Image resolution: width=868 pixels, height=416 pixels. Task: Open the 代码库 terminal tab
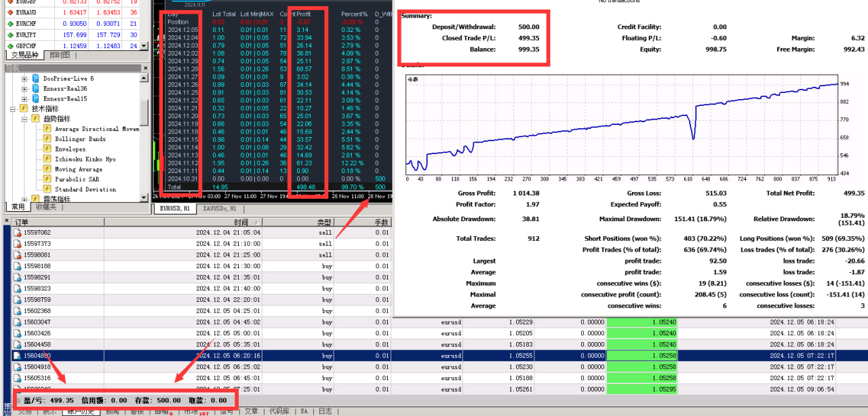click(x=279, y=411)
